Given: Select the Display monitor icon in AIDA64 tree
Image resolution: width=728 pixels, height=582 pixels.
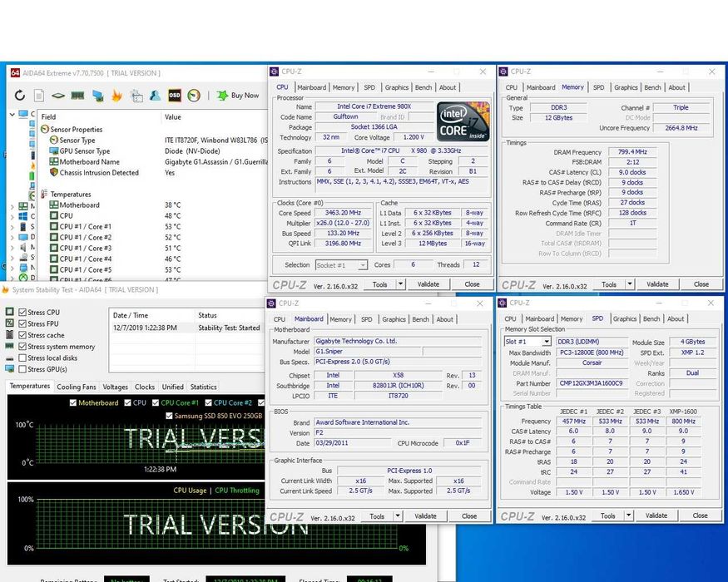Looking at the screenshot, I should pos(23,237).
